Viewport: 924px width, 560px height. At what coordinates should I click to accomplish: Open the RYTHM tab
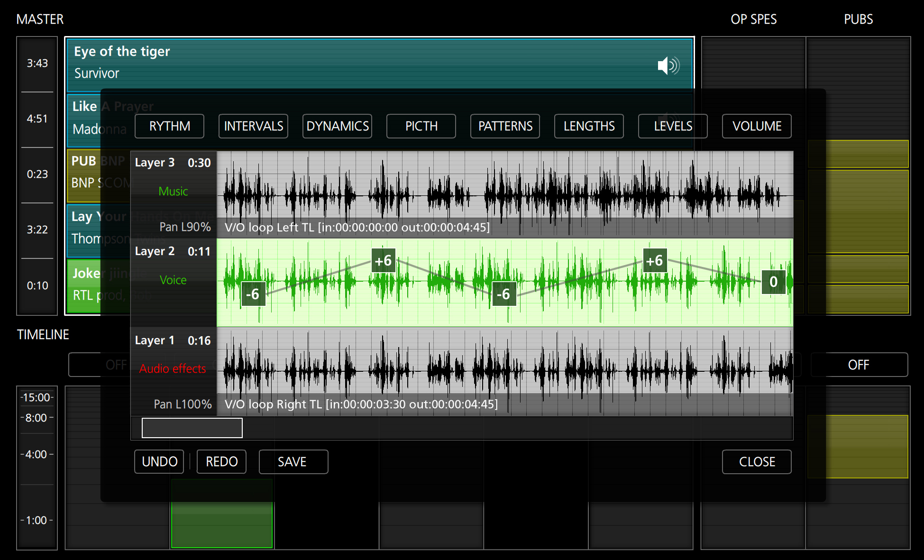[169, 126]
